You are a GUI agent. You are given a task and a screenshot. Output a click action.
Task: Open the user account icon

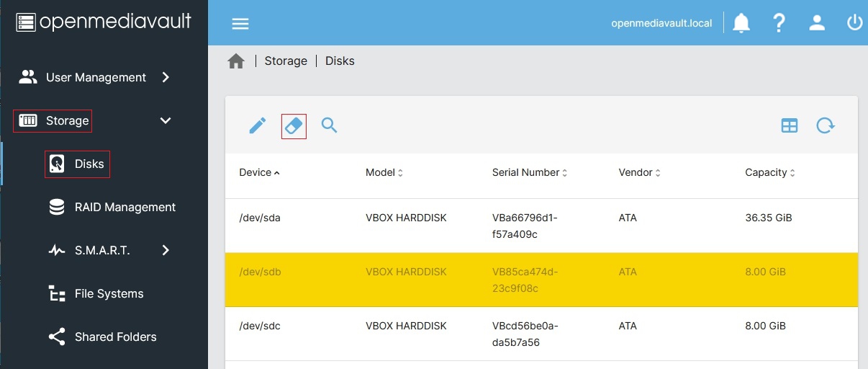(817, 23)
